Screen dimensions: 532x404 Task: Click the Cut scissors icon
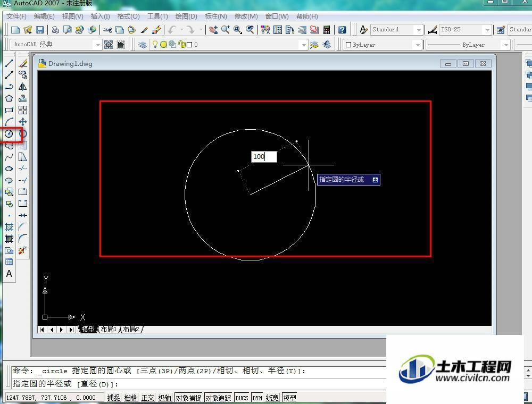coord(107,30)
